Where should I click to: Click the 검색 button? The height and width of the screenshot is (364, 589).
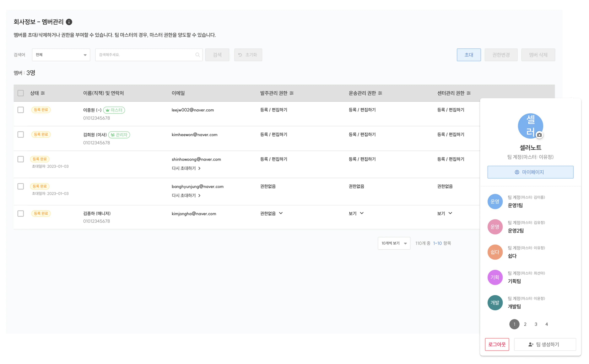217,55
